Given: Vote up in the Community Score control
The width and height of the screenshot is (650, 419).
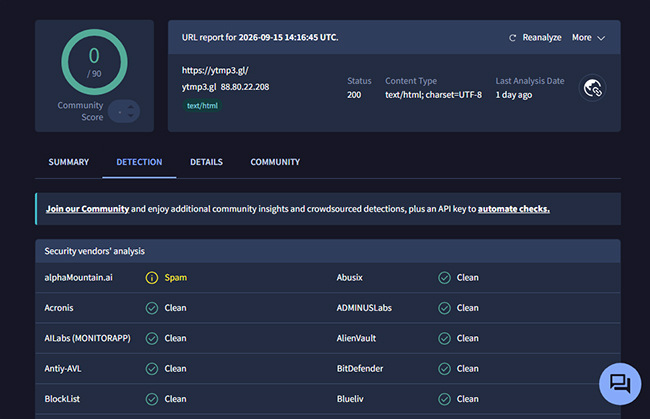Looking at the screenshot, I should pos(131,107).
